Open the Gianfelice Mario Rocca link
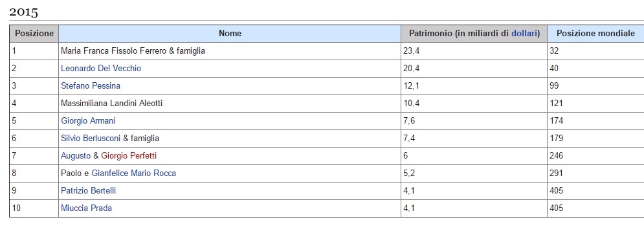Image resolution: width=644 pixels, height=233 pixels. [x=133, y=173]
